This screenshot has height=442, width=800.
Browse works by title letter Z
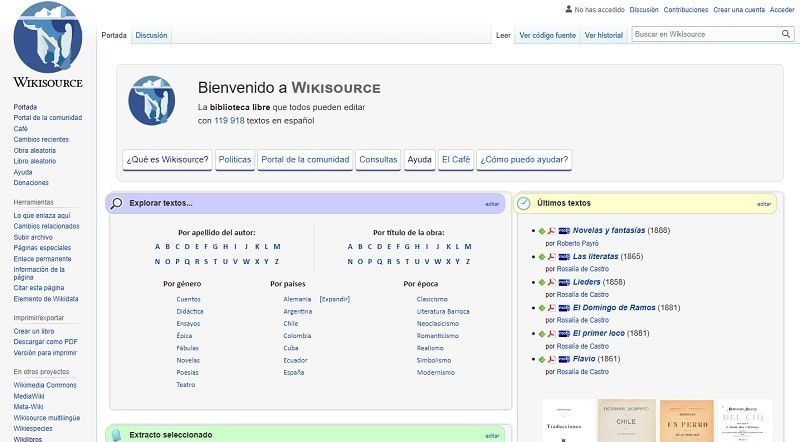[467, 261]
